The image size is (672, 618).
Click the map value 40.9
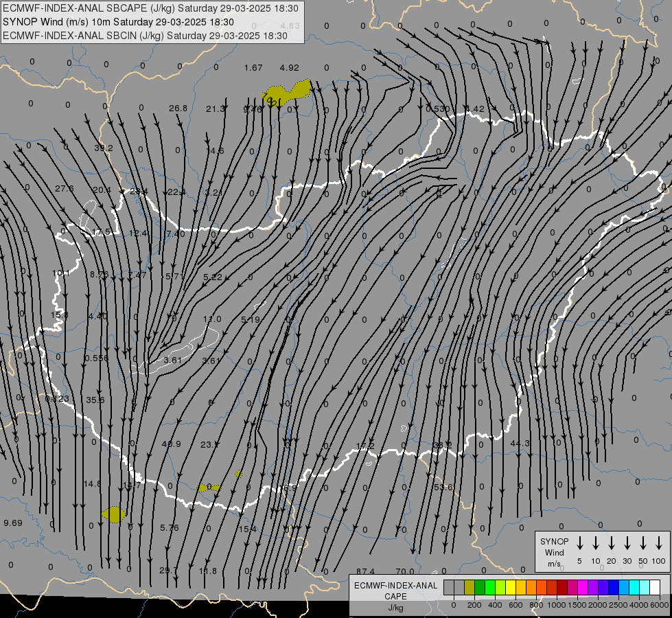pyautogui.click(x=172, y=444)
